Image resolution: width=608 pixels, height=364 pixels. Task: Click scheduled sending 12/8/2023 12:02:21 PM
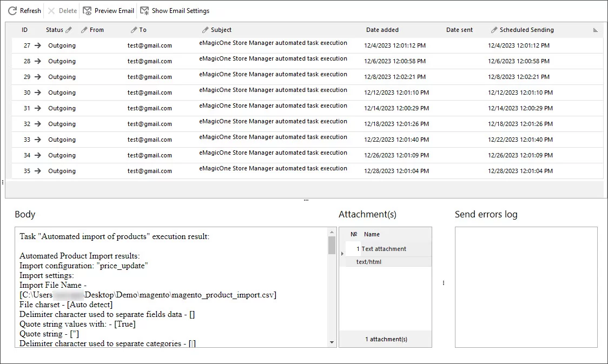(518, 77)
